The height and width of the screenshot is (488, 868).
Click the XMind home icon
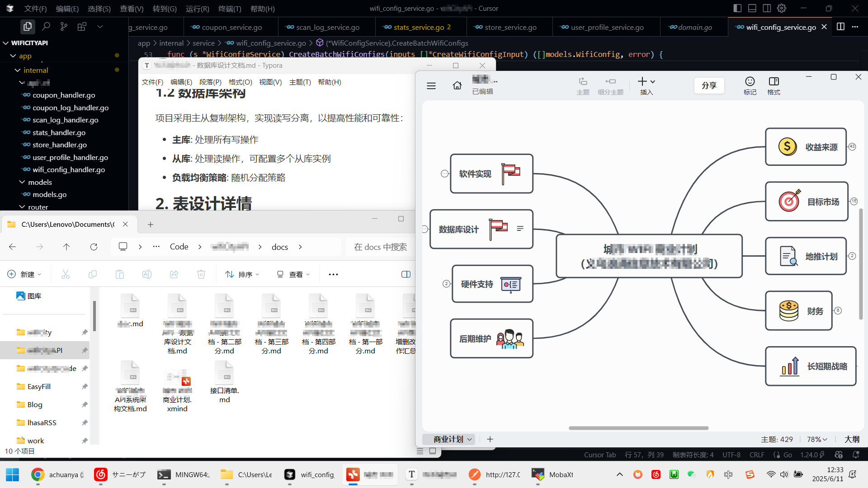pos(457,85)
